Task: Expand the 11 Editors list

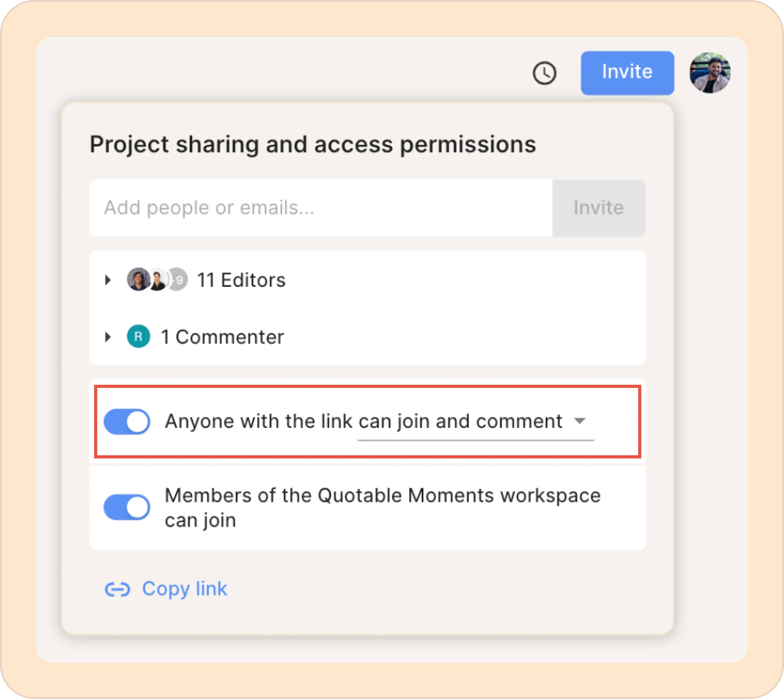Action: coord(108,280)
